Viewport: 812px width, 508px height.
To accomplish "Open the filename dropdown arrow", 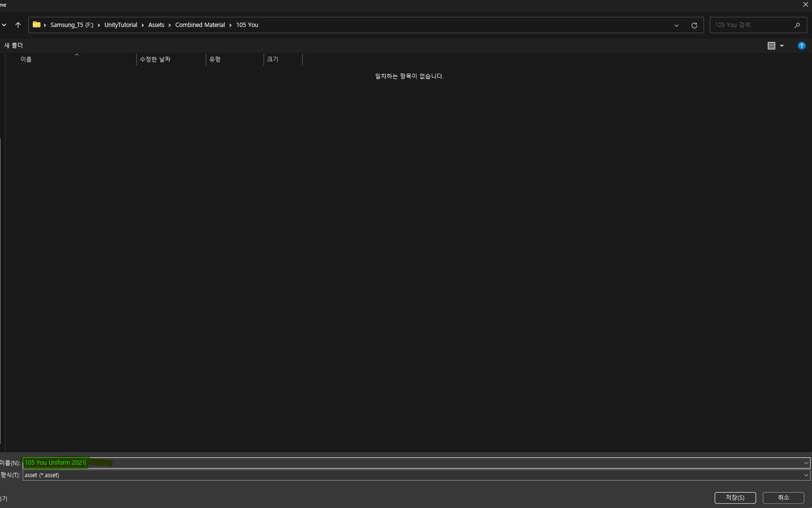I will click(x=806, y=463).
